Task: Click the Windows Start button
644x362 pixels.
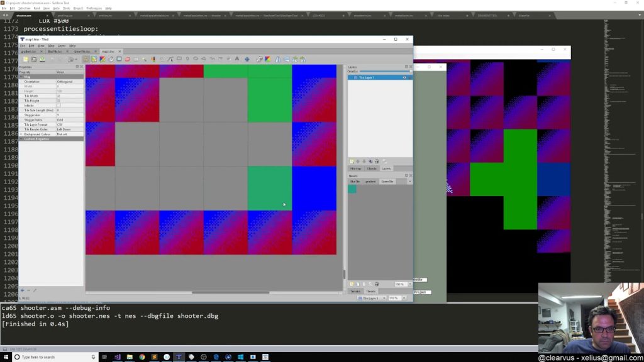Action: (6, 357)
